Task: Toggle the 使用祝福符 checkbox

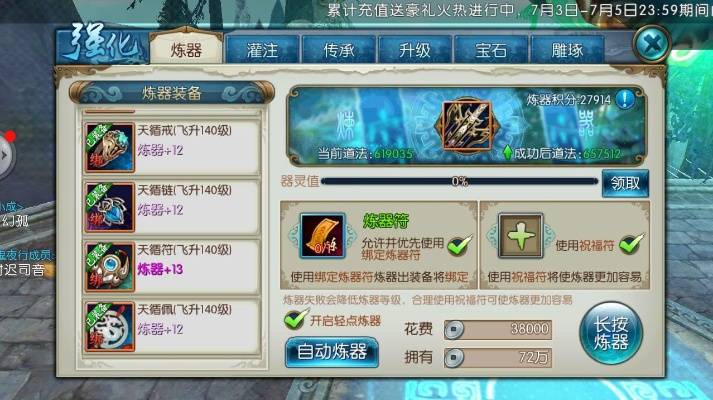Action: (632, 244)
